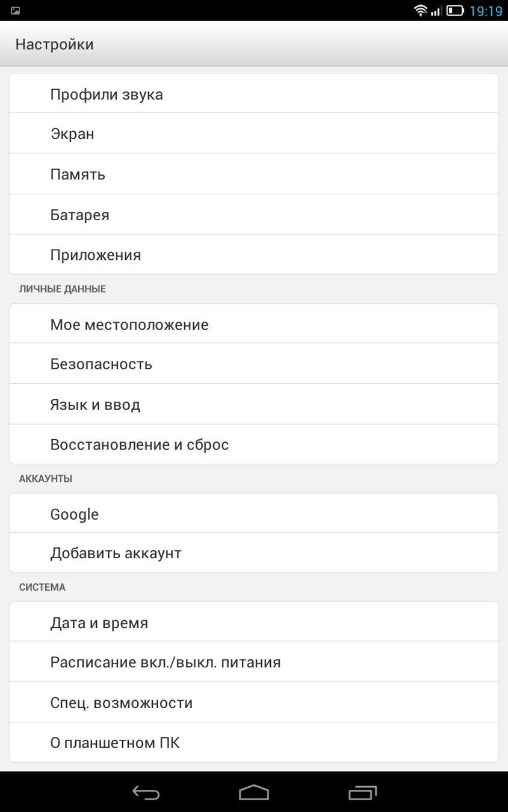Screen dimensions: 508x812
Task: Go to Приложения settings
Action: (254, 255)
